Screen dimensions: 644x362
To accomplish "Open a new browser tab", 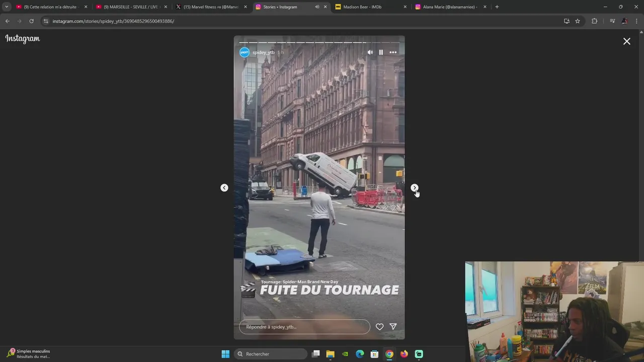I will [x=497, y=7].
